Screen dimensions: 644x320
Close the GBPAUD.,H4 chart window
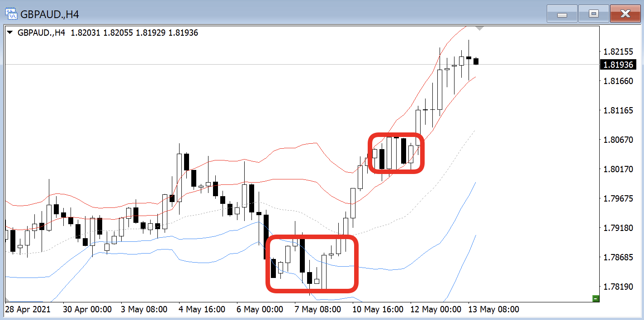pos(625,14)
